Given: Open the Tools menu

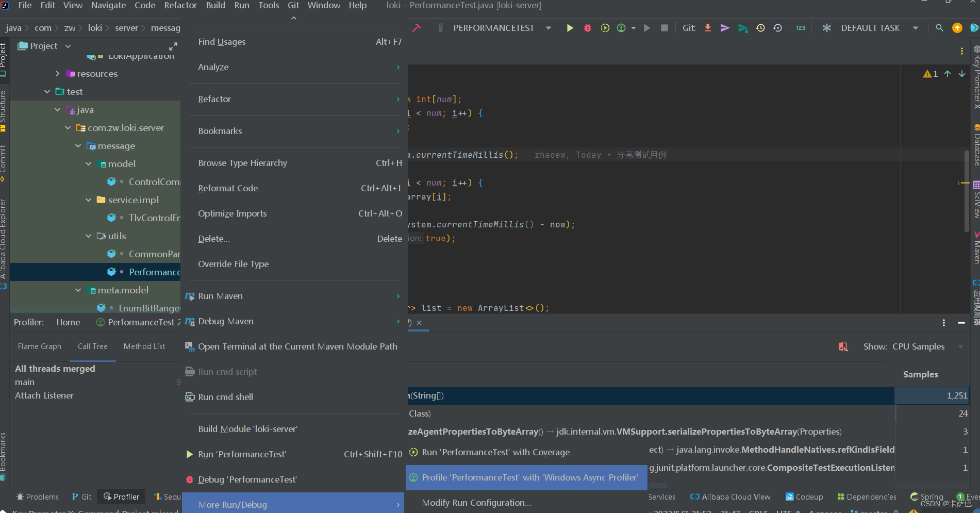Looking at the screenshot, I should pos(269,5).
